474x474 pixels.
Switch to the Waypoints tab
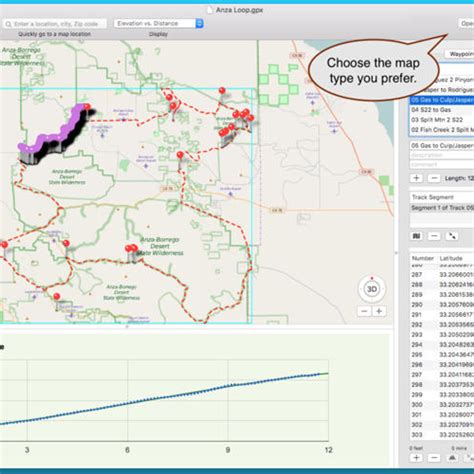460,54
